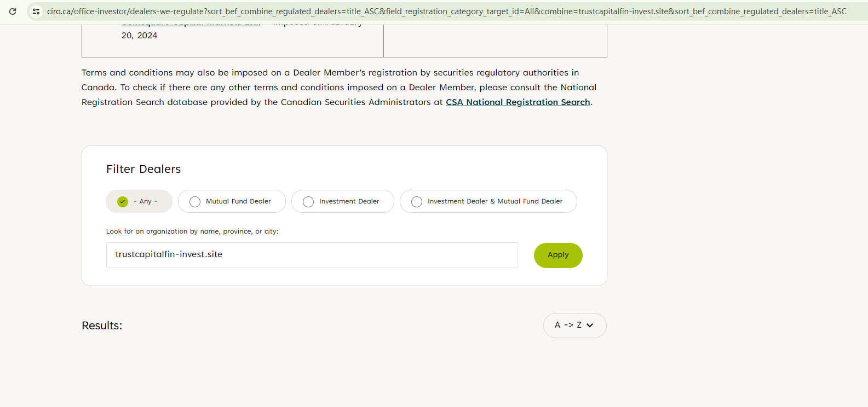Select the '- Any -' filter option
Screen dimensions: 868x407
139,201
